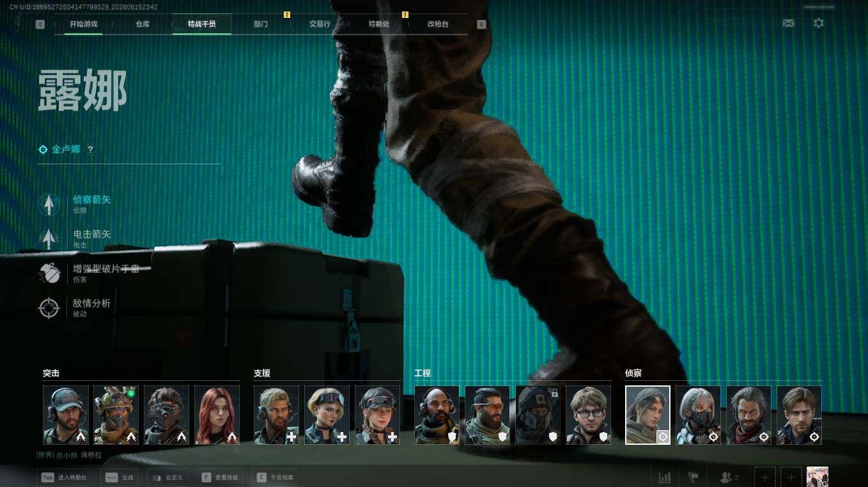
Task: Open the player avatar profile picture
Action: (818, 477)
